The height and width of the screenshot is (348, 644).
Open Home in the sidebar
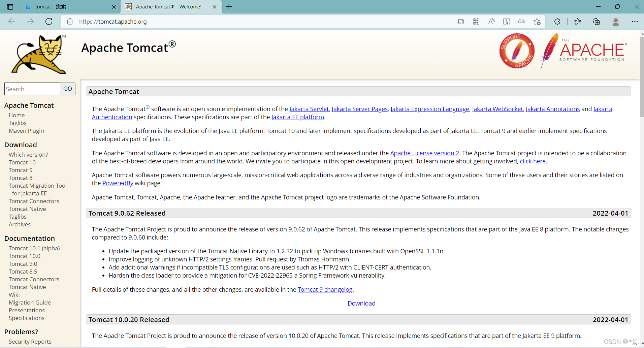[x=17, y=115]
